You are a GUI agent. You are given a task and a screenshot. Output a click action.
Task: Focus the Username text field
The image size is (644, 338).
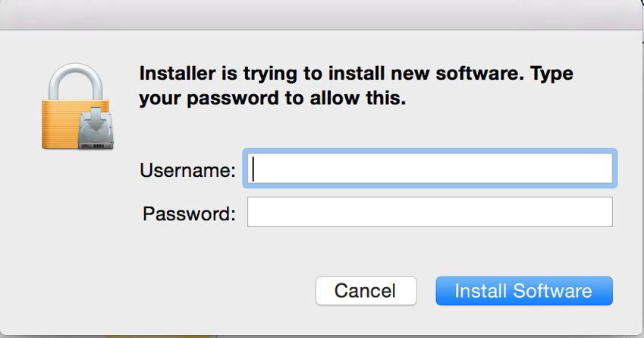point(429,169)
